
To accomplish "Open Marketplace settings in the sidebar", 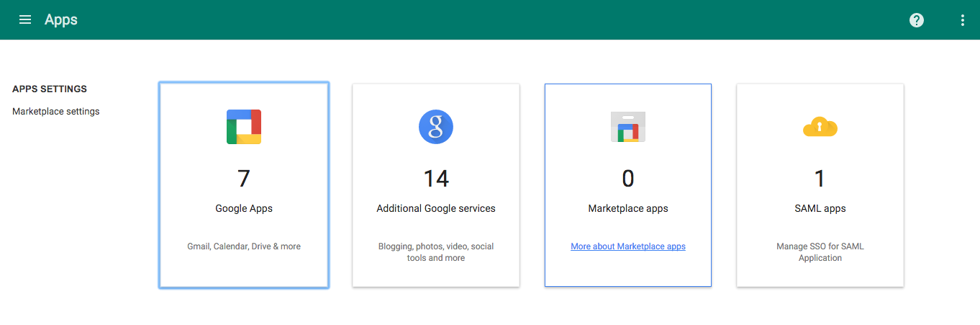I will pos(56,112).
